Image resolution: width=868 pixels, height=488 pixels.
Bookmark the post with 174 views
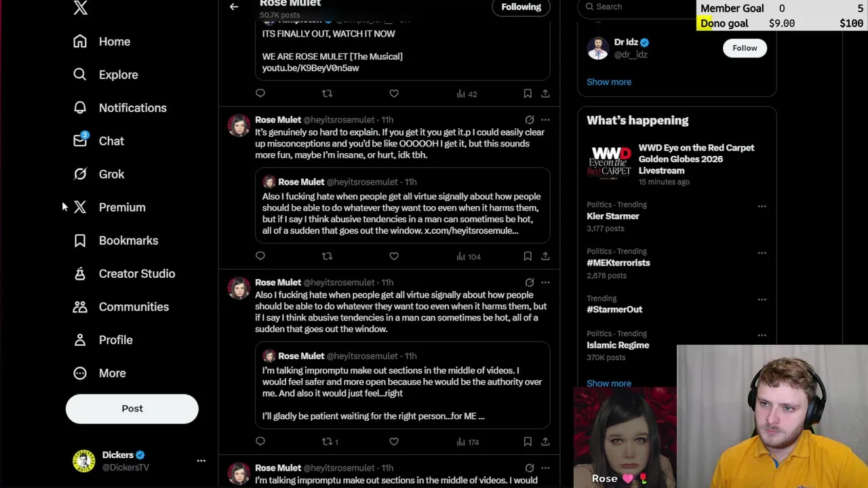tap(528, 442)
